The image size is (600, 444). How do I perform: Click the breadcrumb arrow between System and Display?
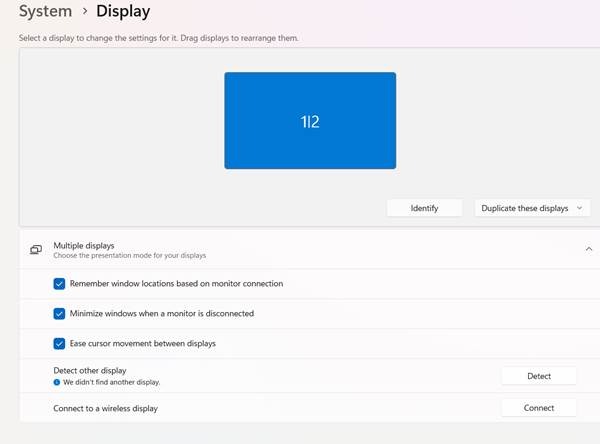[x=85, y=11]
